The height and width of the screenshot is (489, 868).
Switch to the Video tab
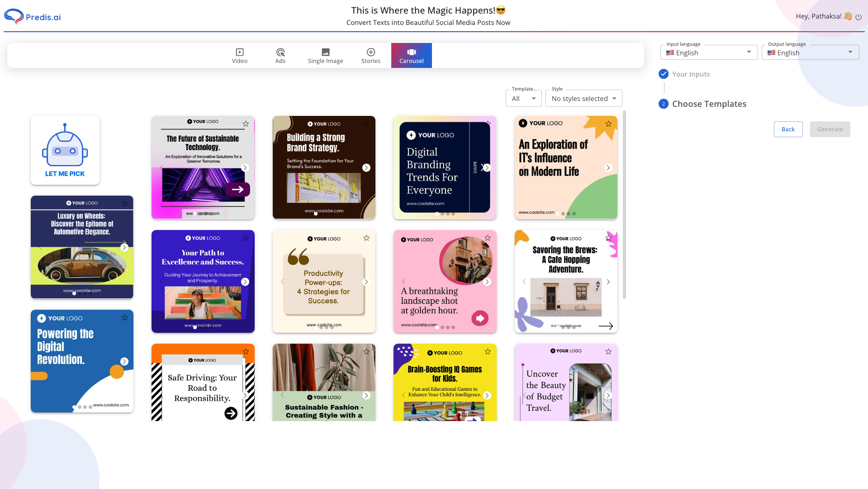click(x=240, y=56)
